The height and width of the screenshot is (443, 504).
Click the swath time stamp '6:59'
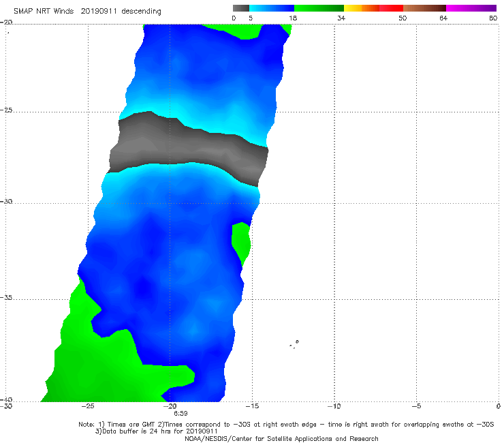coord(180,414)
